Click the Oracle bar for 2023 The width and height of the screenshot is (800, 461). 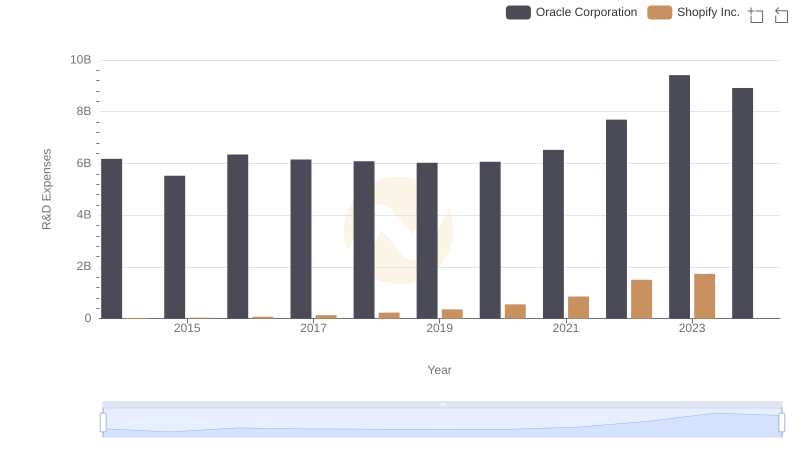pyautogui.click(x=679, y=197)
